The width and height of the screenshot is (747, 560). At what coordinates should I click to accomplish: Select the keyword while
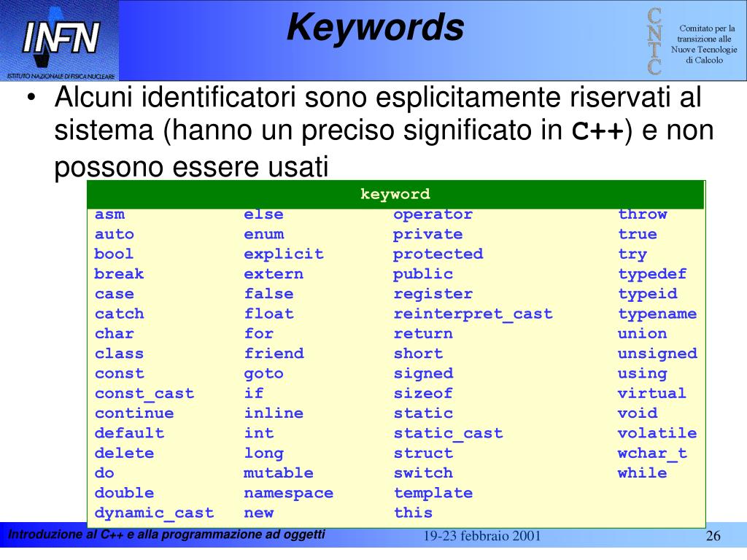tap(643, 472)
